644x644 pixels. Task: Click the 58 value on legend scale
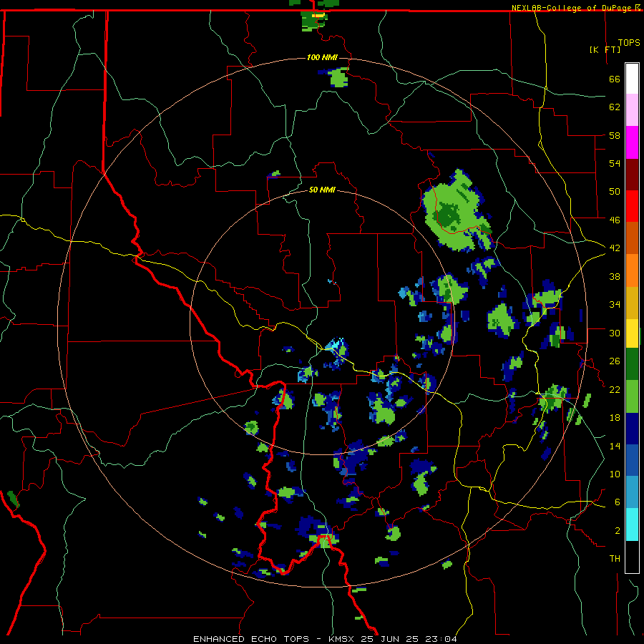pos(615,135)
